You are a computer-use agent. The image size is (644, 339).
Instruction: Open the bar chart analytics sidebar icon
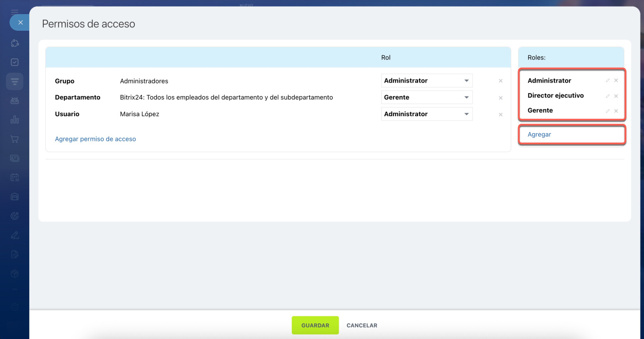click(15, 120)
